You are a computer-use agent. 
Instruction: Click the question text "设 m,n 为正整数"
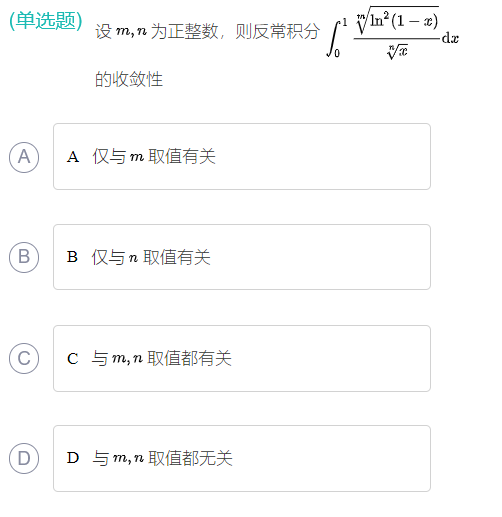156,32
